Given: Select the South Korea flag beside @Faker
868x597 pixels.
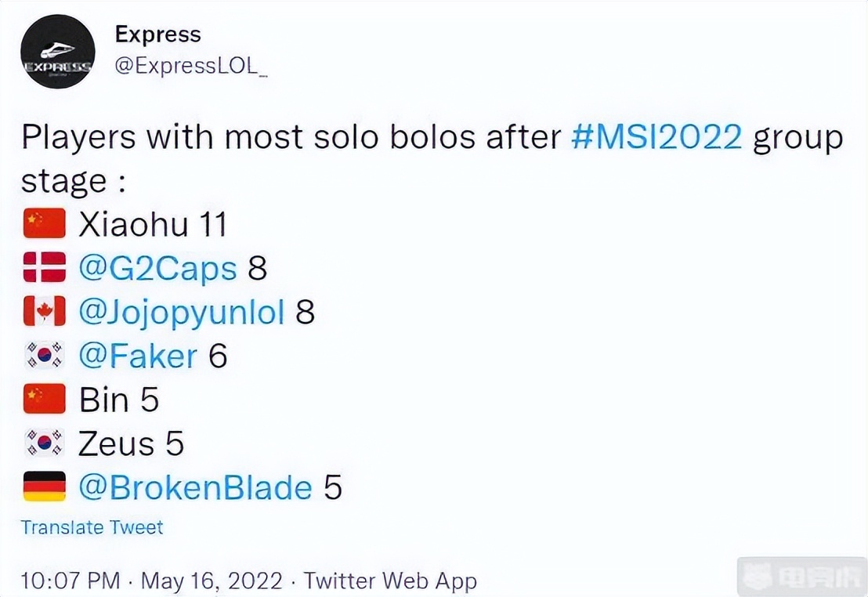Looking at the screenshot, I should click(x=44, y=356).
